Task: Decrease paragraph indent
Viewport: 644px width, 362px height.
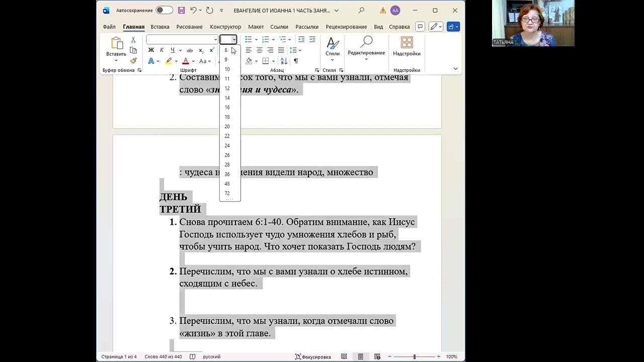Action: (301, 39)
